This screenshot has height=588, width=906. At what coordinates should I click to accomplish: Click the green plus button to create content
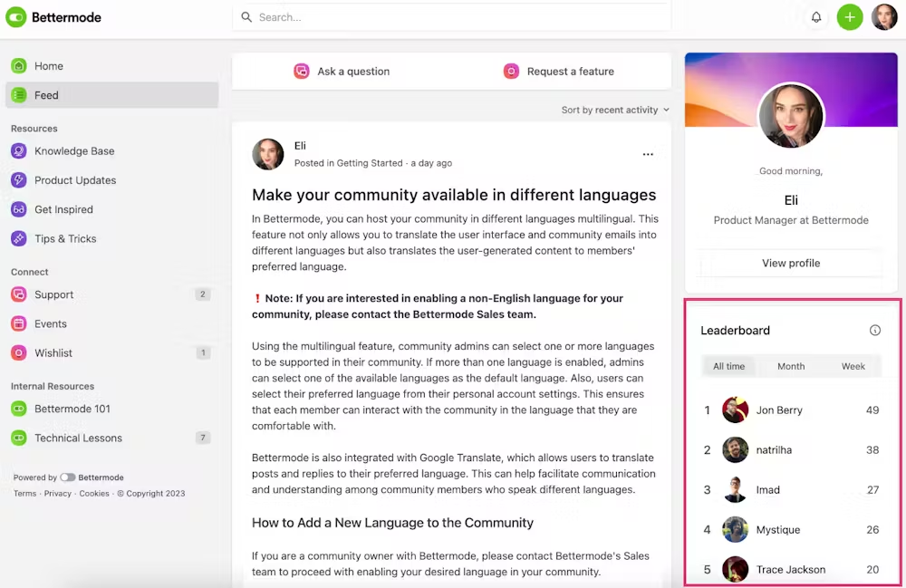pos(850,16)
